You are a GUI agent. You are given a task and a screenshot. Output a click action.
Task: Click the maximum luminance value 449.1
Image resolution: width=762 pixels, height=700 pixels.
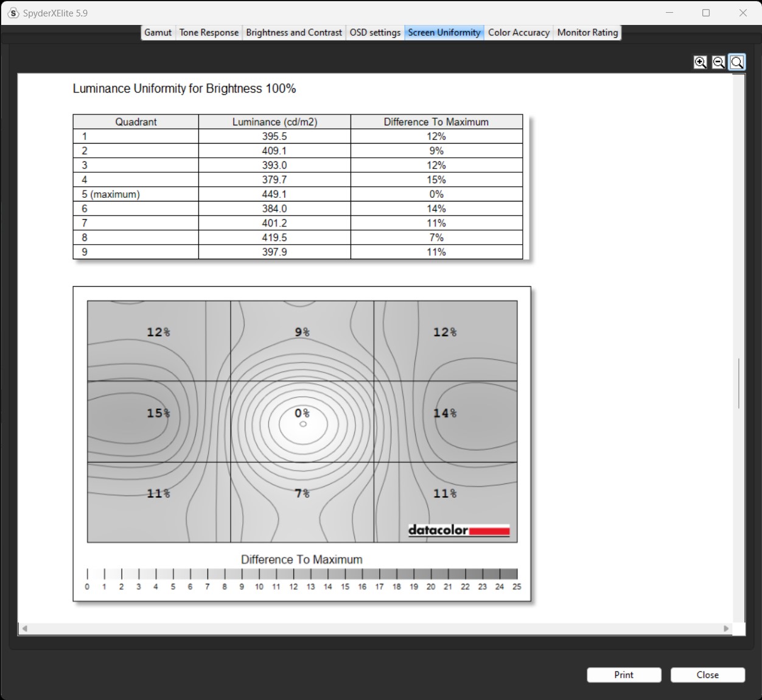[274, 194]
